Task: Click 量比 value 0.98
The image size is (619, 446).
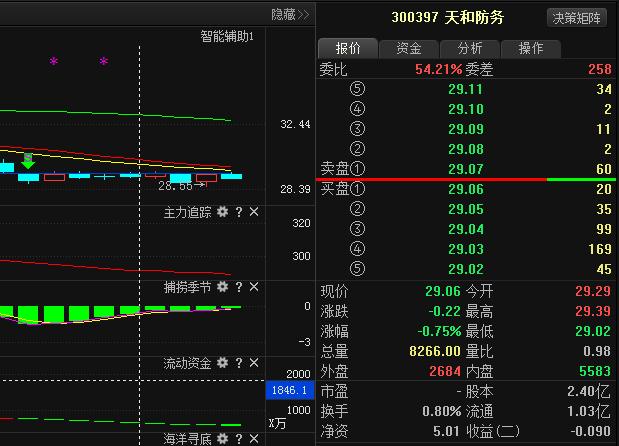Action: [597, 351]
